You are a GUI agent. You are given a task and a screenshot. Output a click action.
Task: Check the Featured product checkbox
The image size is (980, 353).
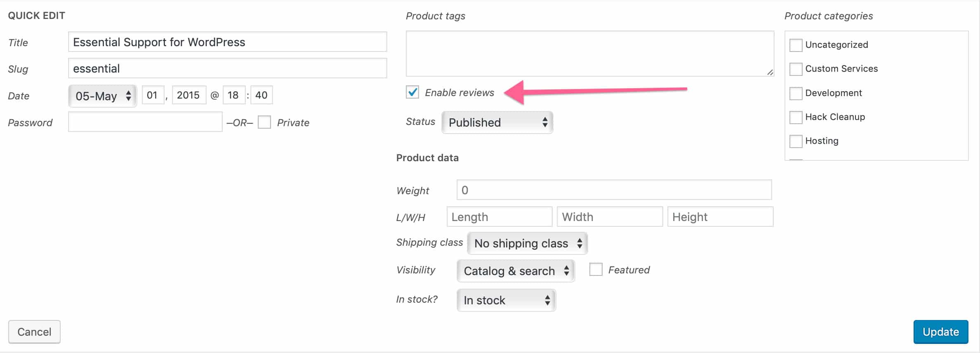pyautogui.click(x=596, y=270)
